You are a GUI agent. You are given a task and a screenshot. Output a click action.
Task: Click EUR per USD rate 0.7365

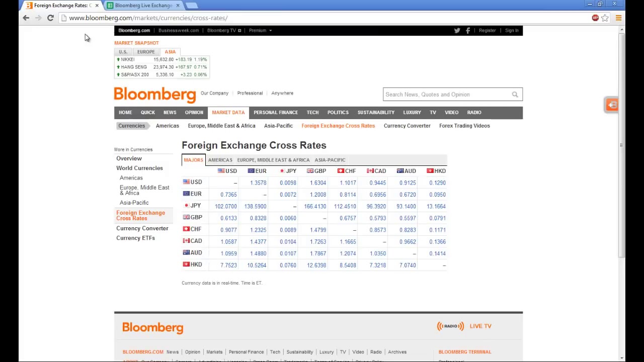[x=228, y=195]
